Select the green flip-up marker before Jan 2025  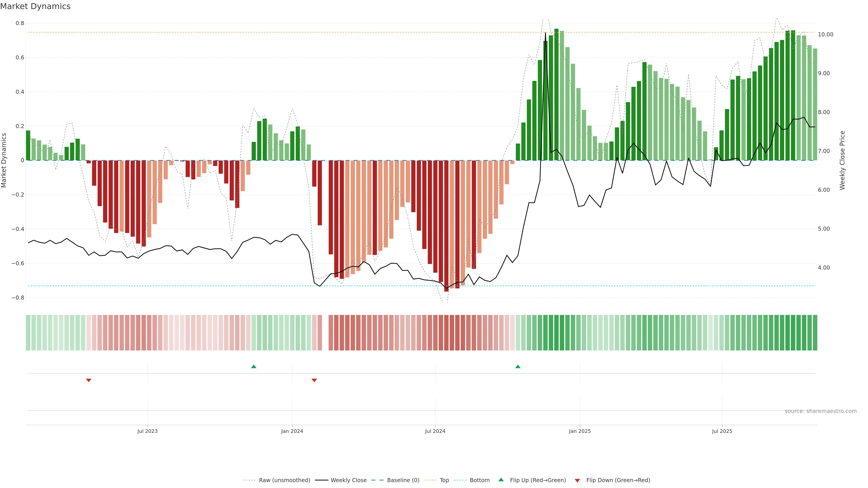click(518, 366)
